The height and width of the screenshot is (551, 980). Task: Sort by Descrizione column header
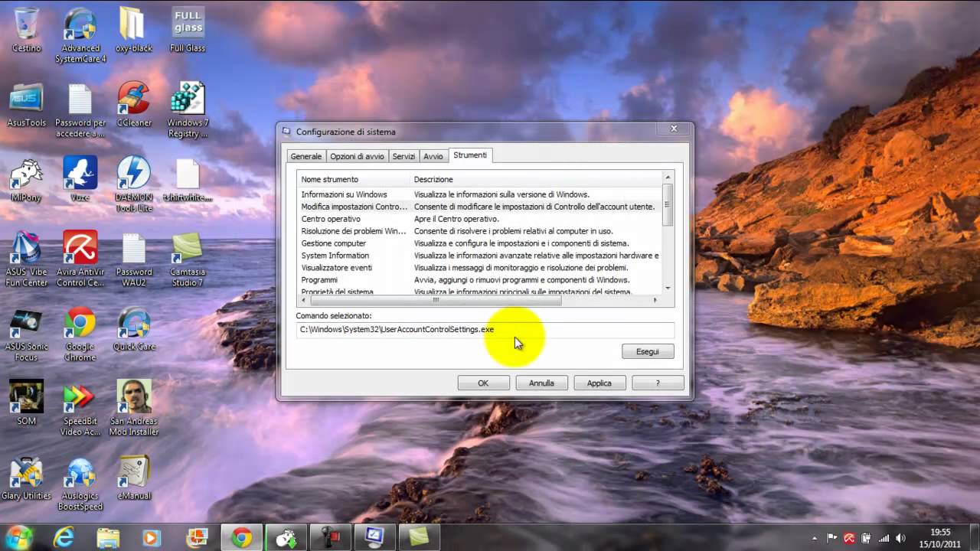tap(536, 179)
